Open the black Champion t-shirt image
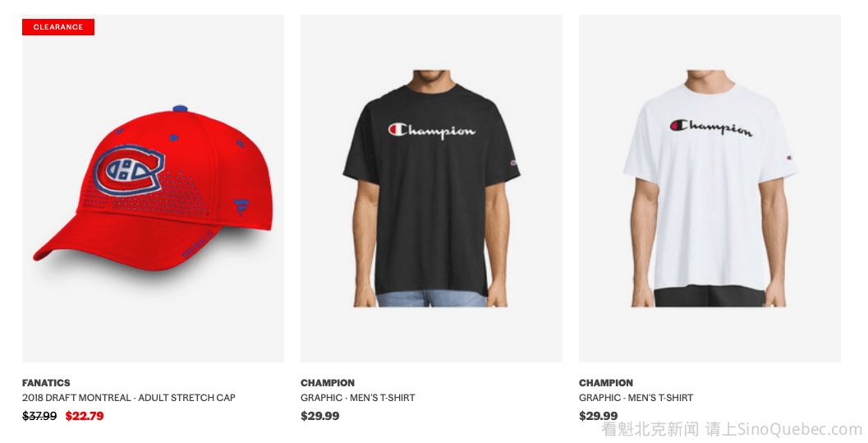 point(431,188)
